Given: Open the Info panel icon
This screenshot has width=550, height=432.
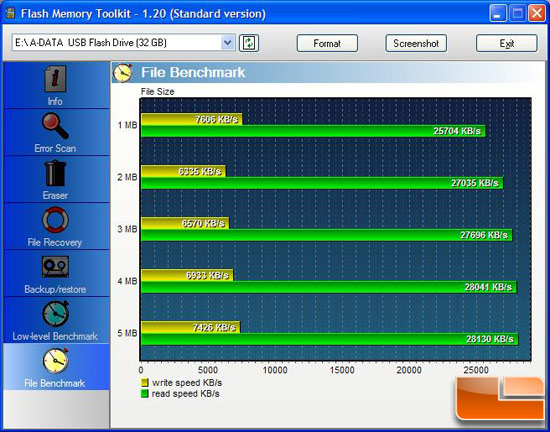Looking at the screenshot, I should coord(55,79).
